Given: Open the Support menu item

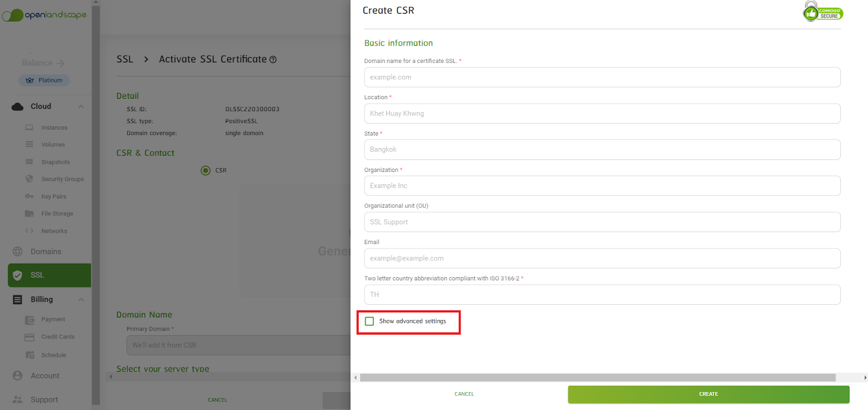Looking at the screenshot, I should point(44,400).
